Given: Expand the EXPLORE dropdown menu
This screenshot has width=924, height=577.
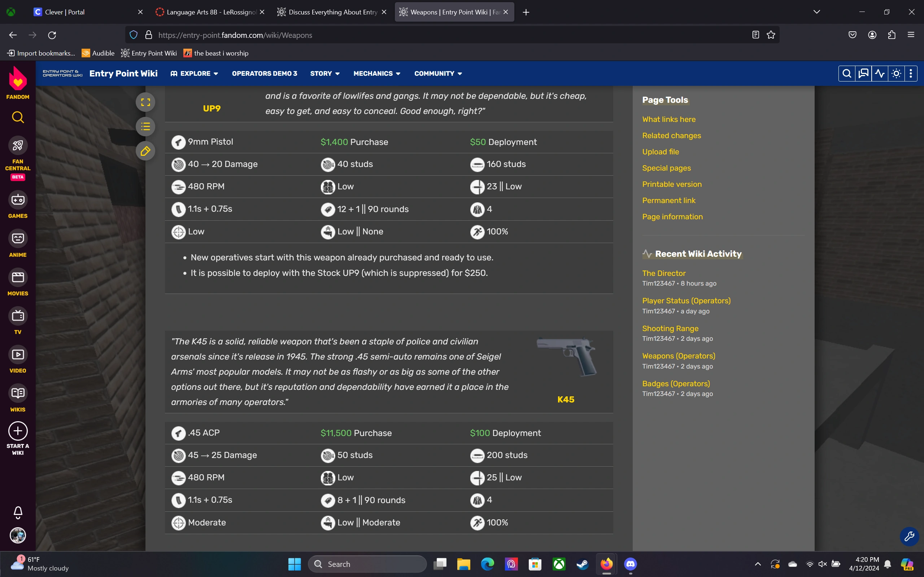Looking at the screenshot, I should [x=194, y=73].
